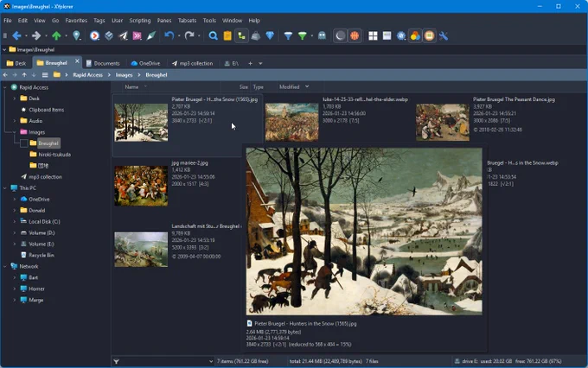The width and height of the screenshot is (588, 368).
Task: Expand Local Disk (C:) node
Action: [15, 221]
